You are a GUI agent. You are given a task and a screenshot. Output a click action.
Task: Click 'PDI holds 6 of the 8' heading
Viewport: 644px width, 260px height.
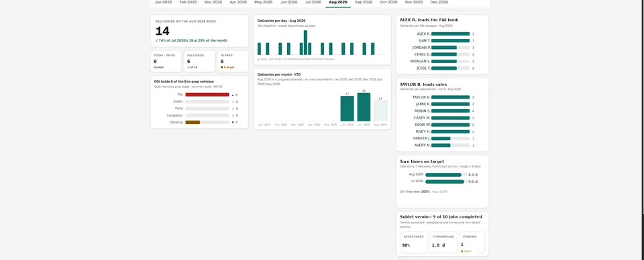184,82
